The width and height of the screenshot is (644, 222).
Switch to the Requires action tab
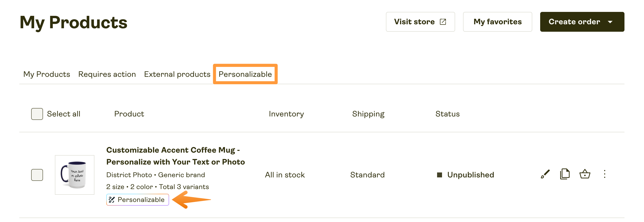click(x=107, y=74)
